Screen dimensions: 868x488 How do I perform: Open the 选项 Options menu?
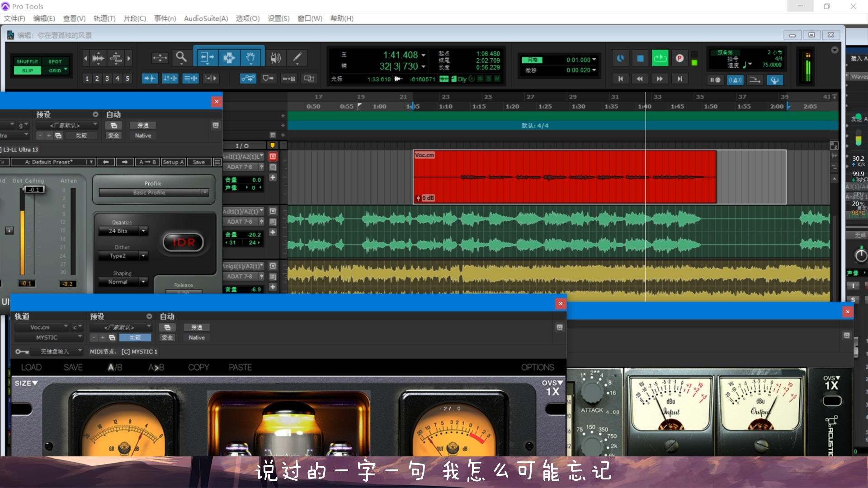[x=247, y=18]
